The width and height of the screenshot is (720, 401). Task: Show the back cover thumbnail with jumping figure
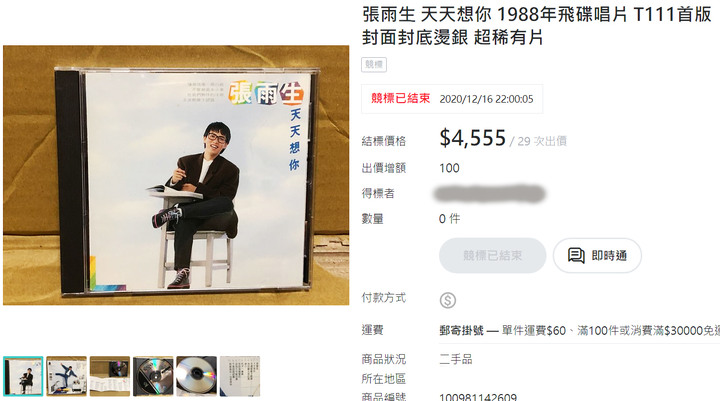click(66, 376)
